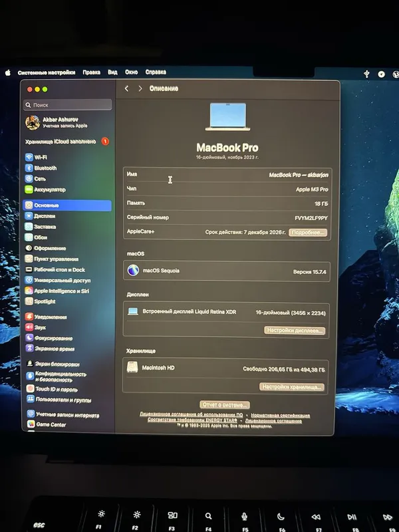Select Основные in the sidebar
This screenshot has height=532, width=399.
(x=67, y=205)
